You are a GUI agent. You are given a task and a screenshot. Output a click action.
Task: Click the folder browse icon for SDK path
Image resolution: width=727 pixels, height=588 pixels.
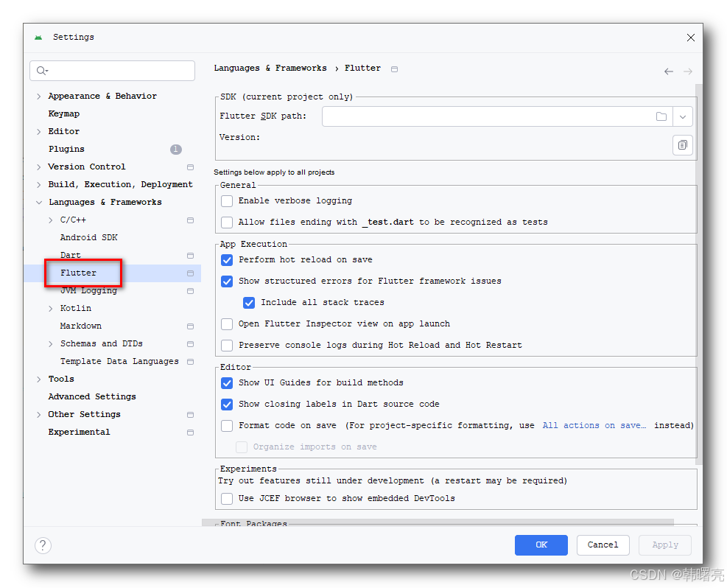661,116
